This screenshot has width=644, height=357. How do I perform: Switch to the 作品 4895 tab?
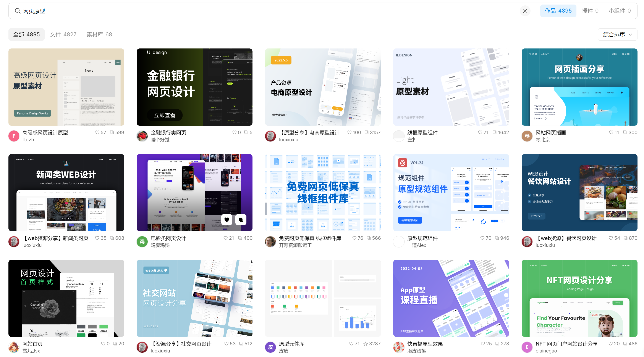(558, 11)
